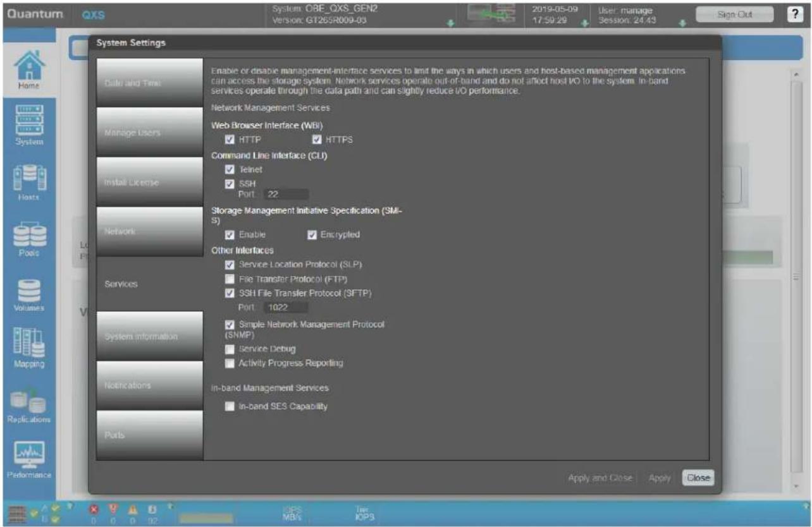812x527 pixels.
Task: Open the Network settings tab
Action: (x=150, y=232)
